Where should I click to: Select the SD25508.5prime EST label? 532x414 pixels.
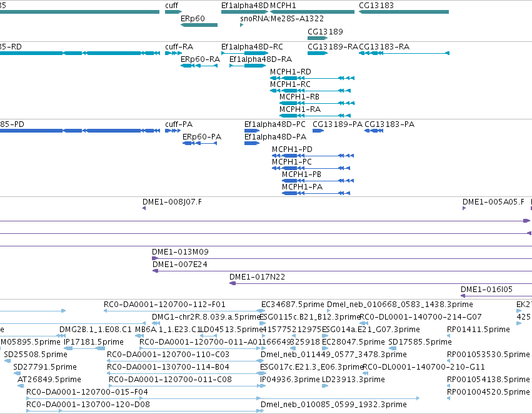[x=36, y=355]
